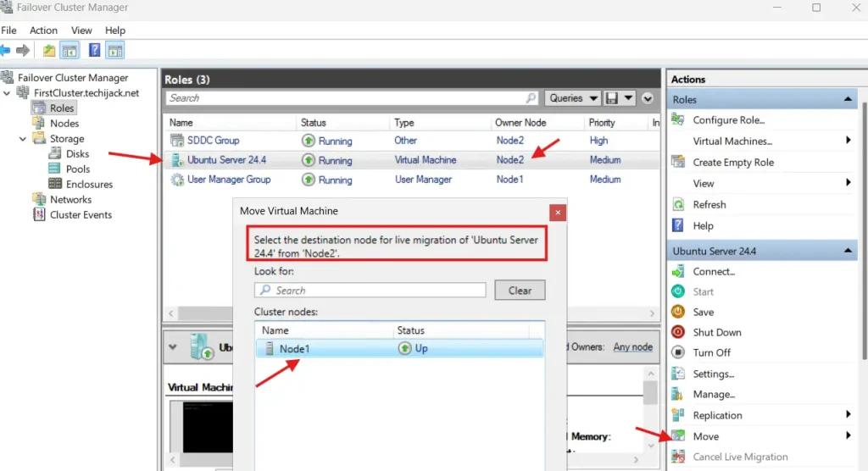Click the Back arrow toolbar icon

pos(5,51)
